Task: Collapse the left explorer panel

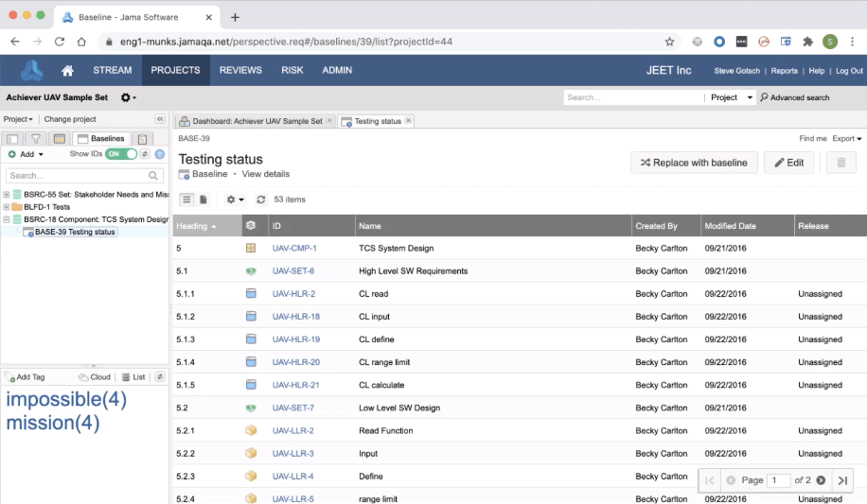Action: point(160,119)
